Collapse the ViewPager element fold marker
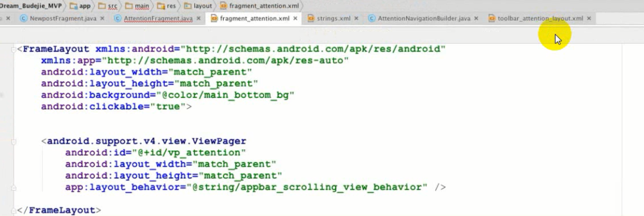Screen dimensions: 644x216 point(14,142)
